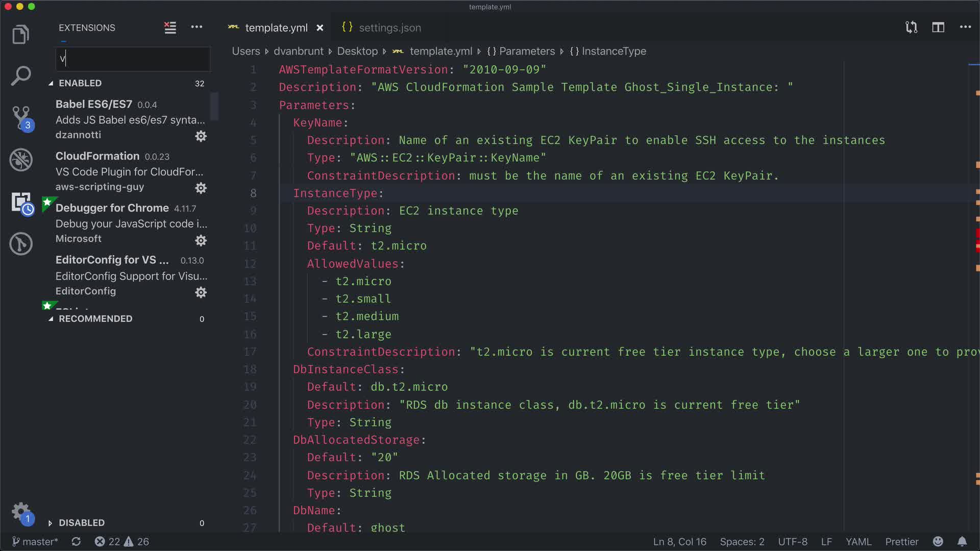Click the sync changes icon
Viewport: 980px width, 551px height.
[x=76, y=541]
